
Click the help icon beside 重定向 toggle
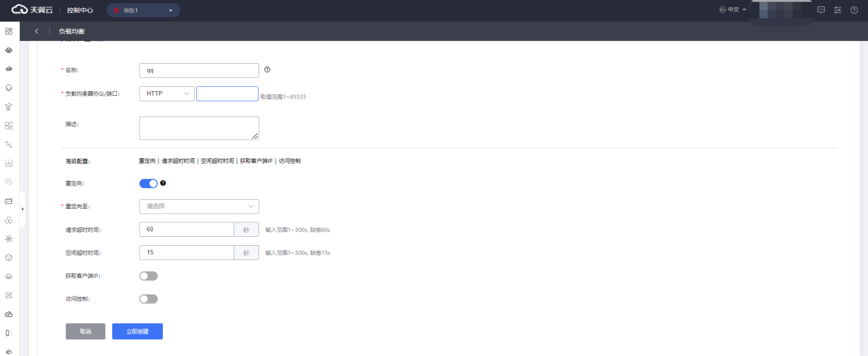click(163, 183)
